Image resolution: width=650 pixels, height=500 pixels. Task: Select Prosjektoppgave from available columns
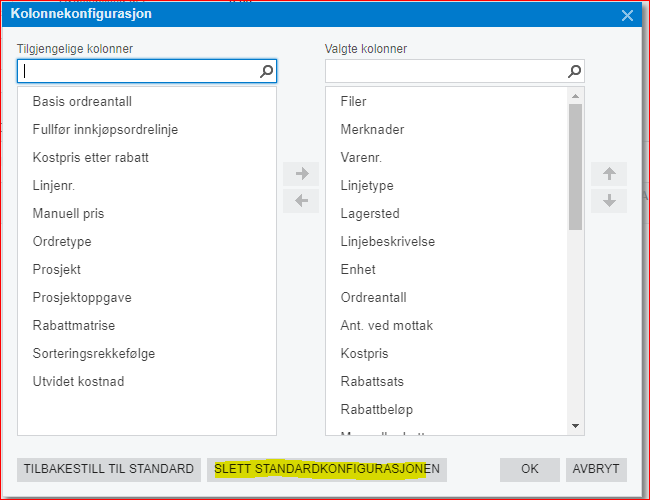(82, 297)
